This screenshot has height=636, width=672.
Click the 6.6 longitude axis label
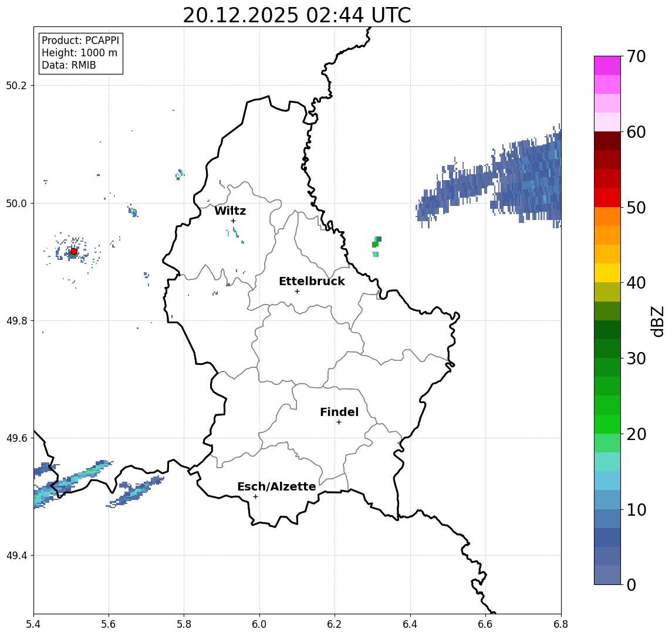(485, 624)
